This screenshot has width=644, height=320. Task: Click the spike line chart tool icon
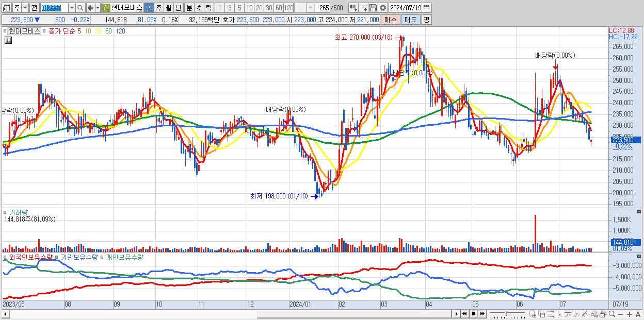(x=577, y=314)
